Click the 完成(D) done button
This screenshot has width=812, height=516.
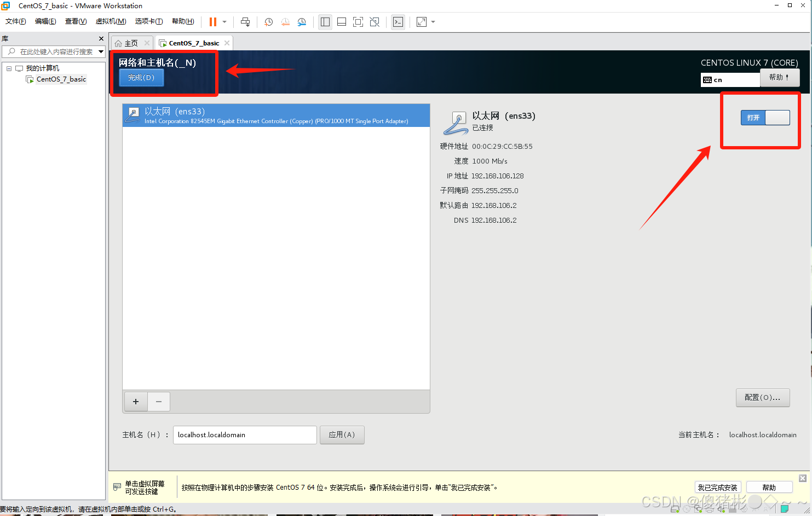click(x=141, y=78)
